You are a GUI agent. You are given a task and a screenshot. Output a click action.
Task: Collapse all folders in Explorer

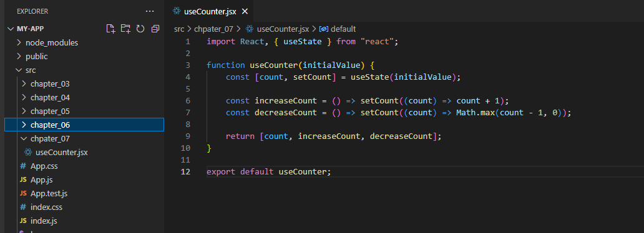click(x=155, y=29)
